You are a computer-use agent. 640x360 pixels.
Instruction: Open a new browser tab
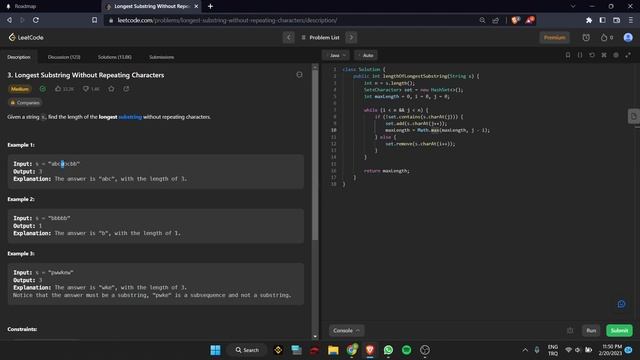[x=210, y=6]
